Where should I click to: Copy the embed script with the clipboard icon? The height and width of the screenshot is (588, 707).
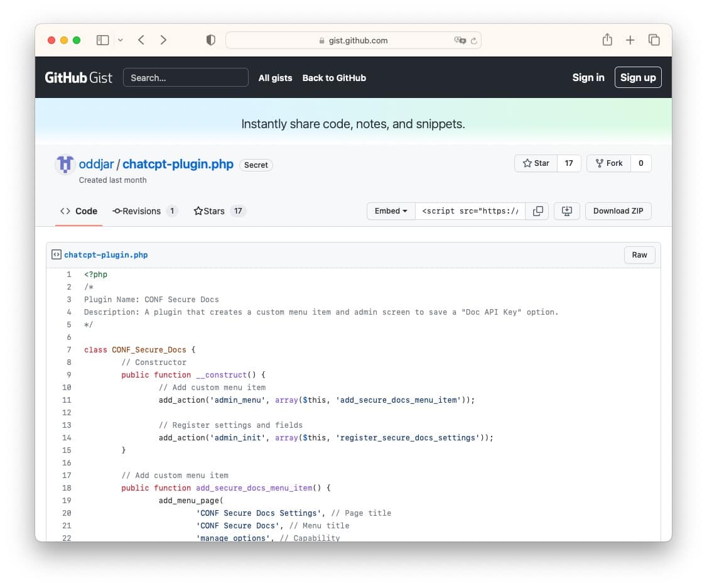pos(537,211)
